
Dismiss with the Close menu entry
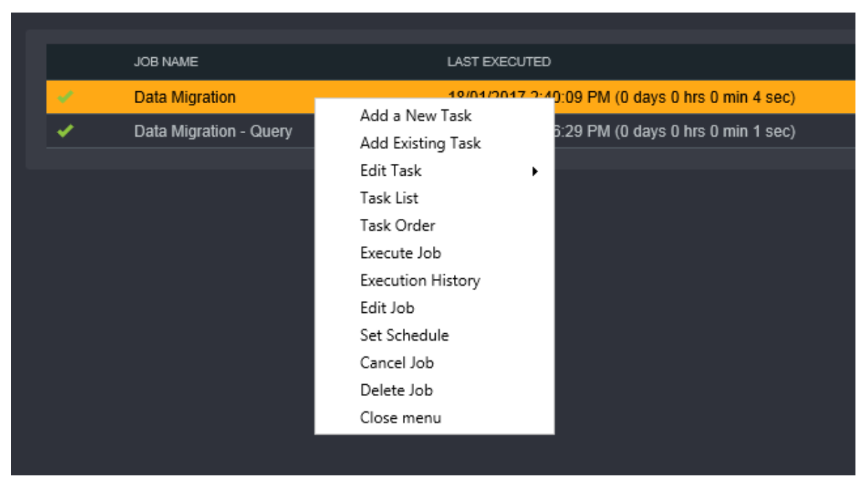(x=401, y=418)
